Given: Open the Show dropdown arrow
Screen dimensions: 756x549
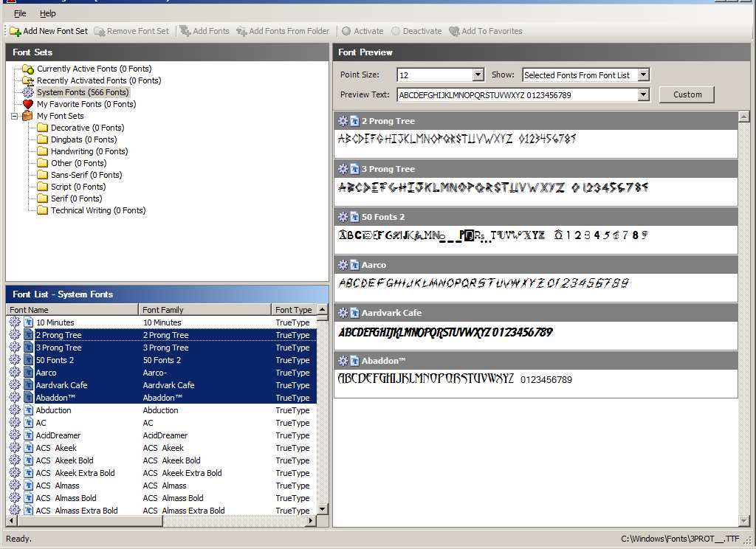Looking at the screenshot, I should pos(643,75).
